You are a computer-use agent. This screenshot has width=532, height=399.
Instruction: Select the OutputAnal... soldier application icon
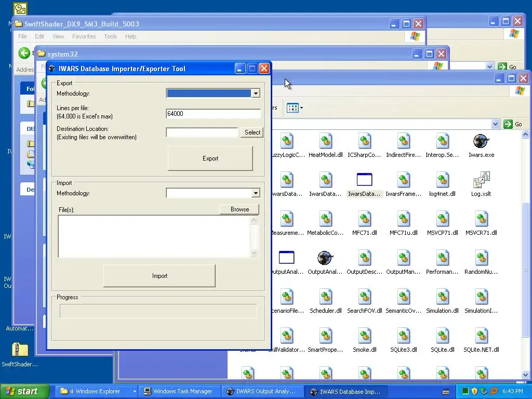coord(325,258)
